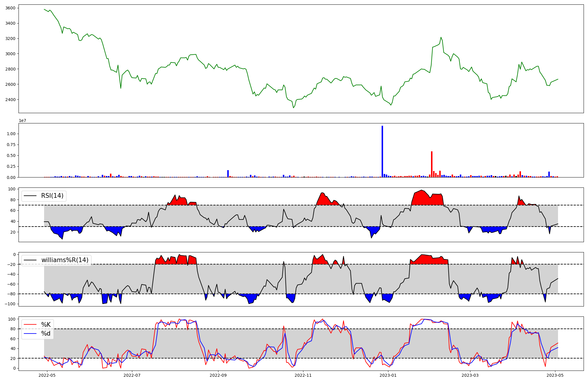Click the red %K legend entry
This screenshot has height=382, width=588.
46,325
